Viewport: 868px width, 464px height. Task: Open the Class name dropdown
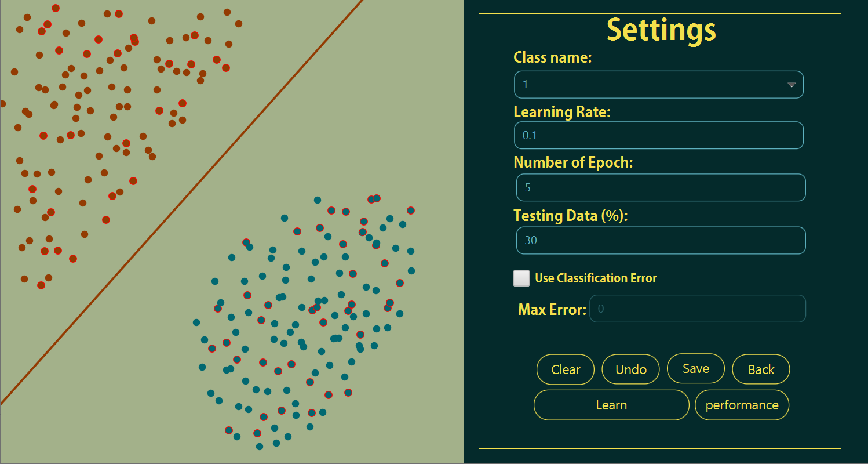(x=658, y=85)
